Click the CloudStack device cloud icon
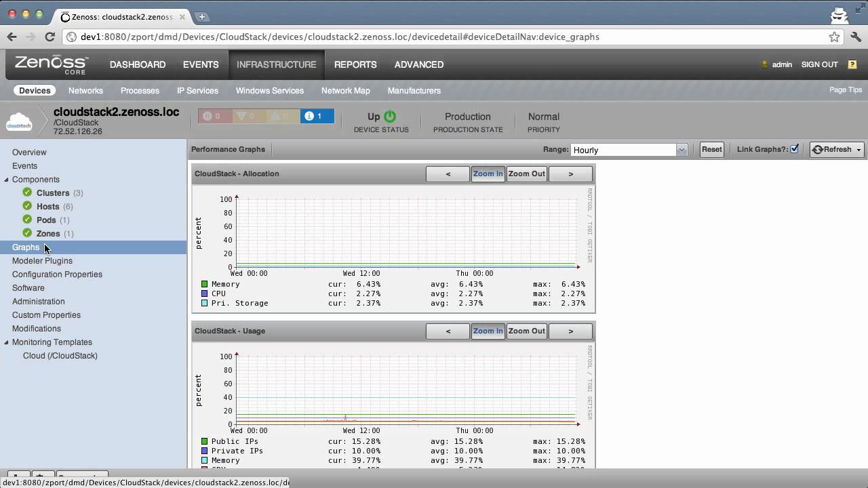The width and height of the screenshot is (868, 488). [19, 123]
